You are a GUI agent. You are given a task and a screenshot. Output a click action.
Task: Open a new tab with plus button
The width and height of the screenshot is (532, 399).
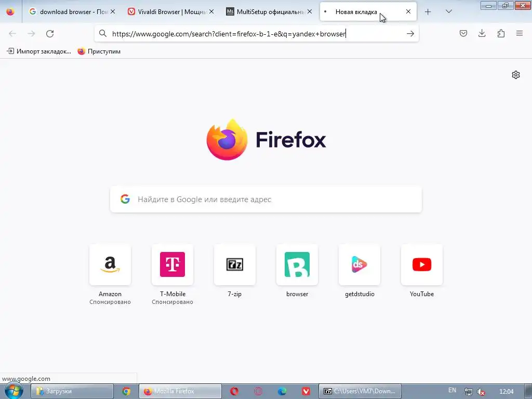(428, 12)
